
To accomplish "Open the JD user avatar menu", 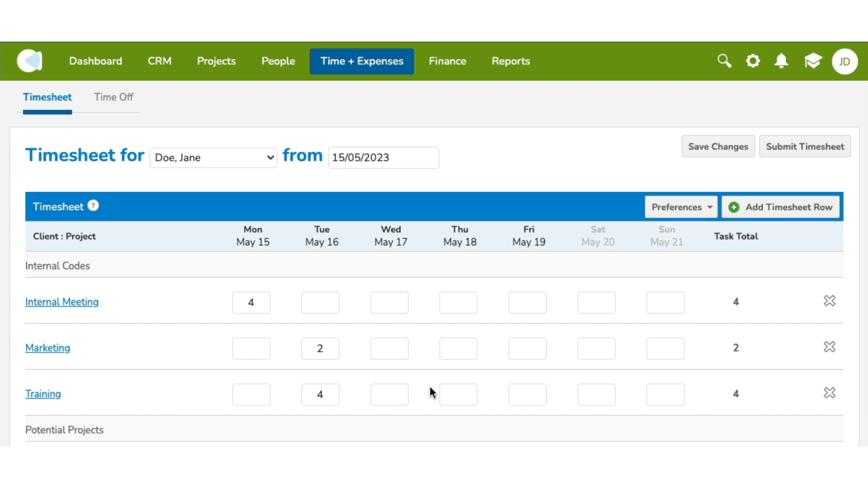I will [844, 61].
